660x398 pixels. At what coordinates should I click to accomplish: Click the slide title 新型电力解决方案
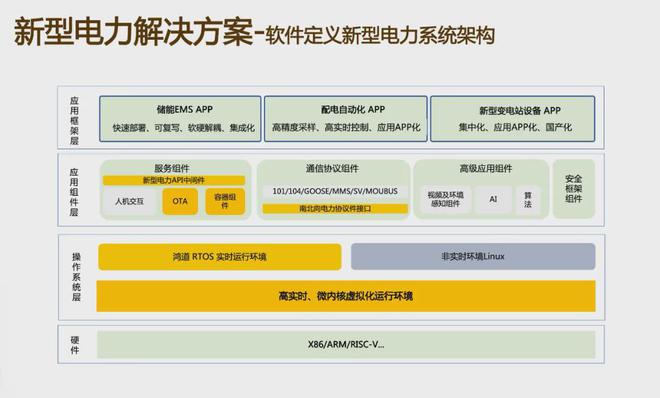coord(133,32)
